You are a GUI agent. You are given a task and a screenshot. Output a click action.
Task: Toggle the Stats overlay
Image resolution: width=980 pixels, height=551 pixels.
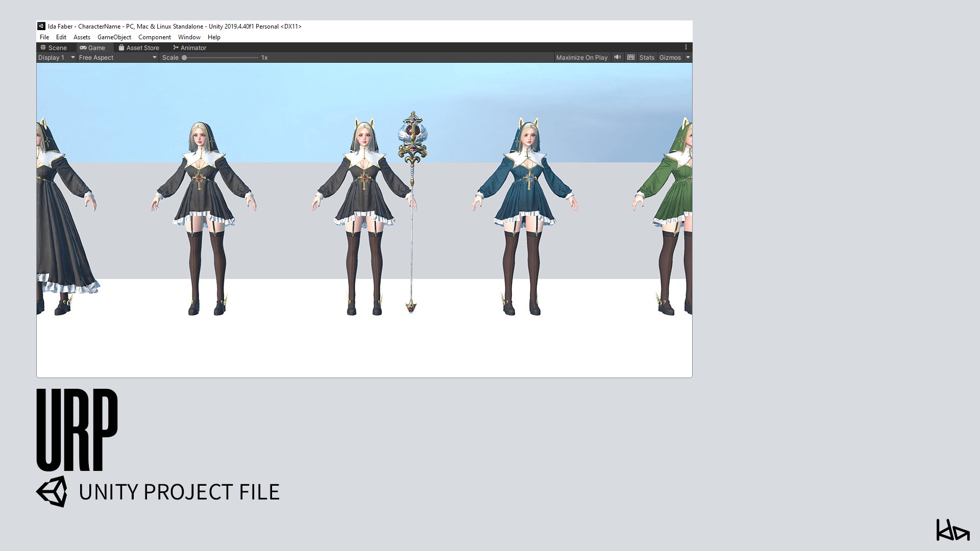(647, 58)
